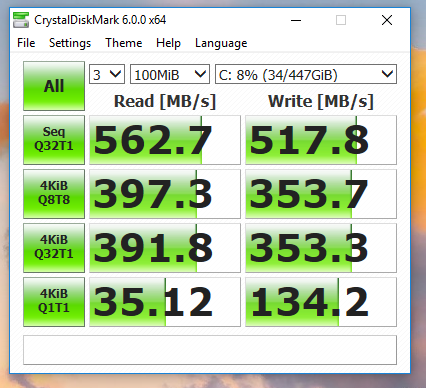Run all benchmarks with the All button
This screenshot has width=426, height=388.
54,86
